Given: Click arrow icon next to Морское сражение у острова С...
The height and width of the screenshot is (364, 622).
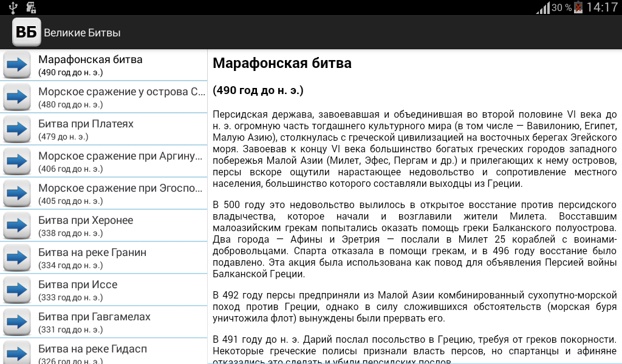Looking at the screenshot, I should tap(17, 96).
